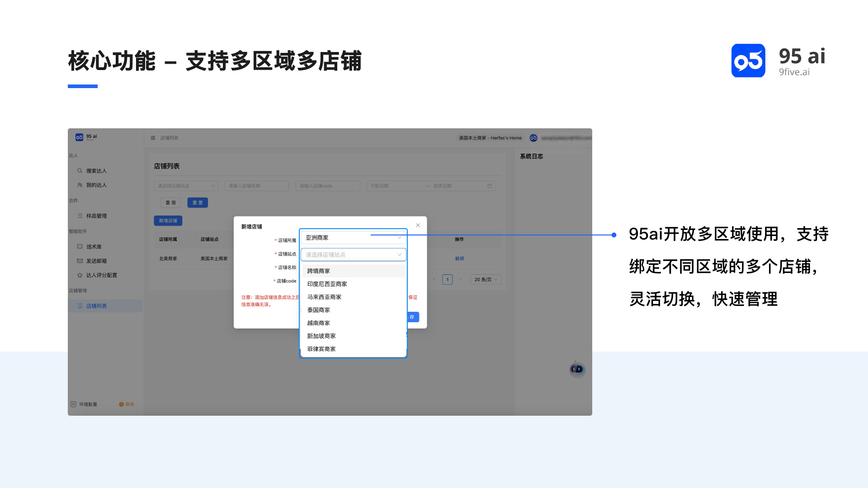Click the 环境配置 link at the sidebar bottom
868x488 pixels.
88,404
